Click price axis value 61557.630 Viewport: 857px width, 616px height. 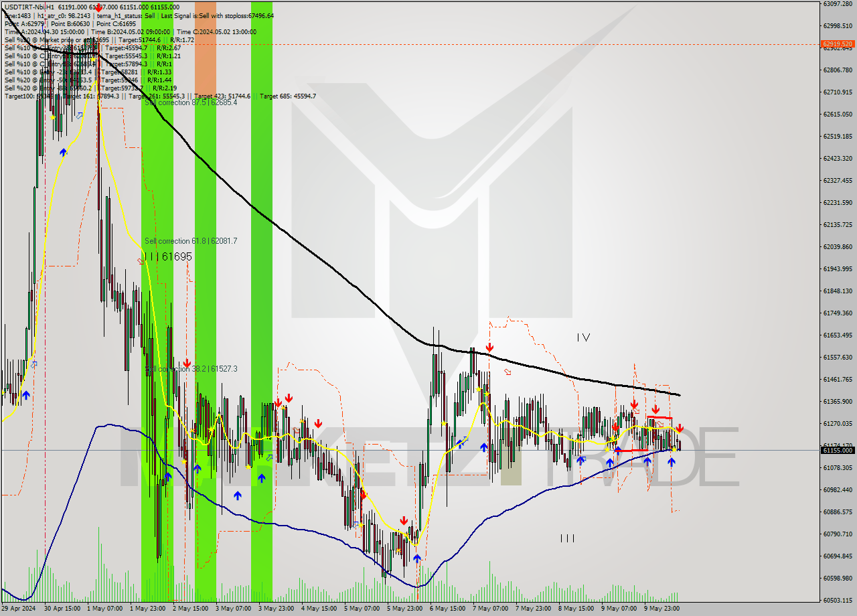point(838,357)
